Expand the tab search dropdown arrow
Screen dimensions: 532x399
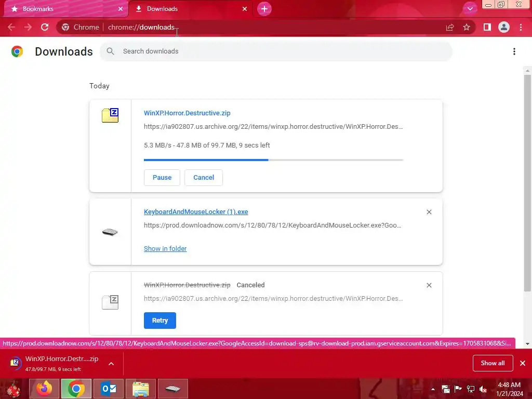(x=470, y=9)
